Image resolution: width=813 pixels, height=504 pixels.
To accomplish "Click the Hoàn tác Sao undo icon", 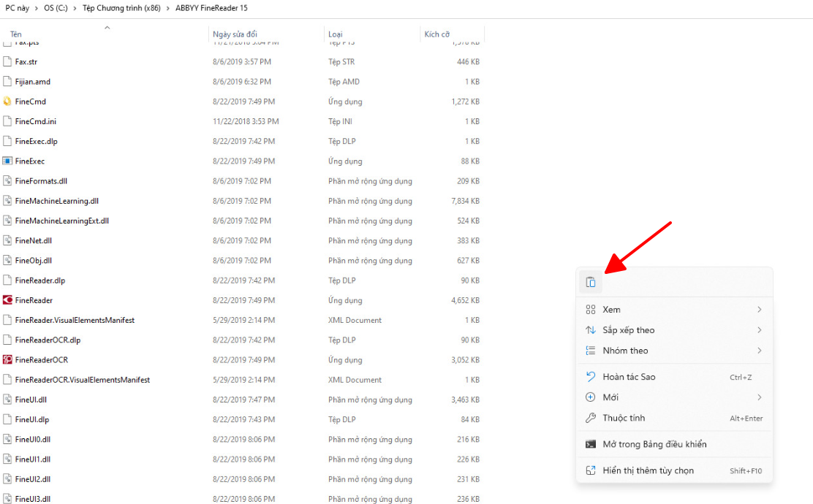I will click(591, 377).
